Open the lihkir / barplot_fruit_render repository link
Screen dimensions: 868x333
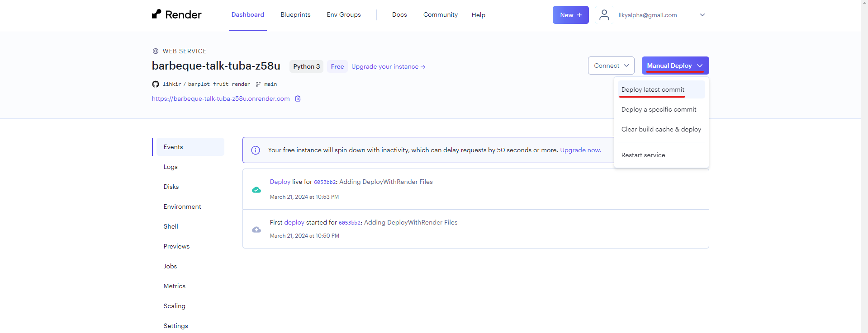tap(206, 84)
